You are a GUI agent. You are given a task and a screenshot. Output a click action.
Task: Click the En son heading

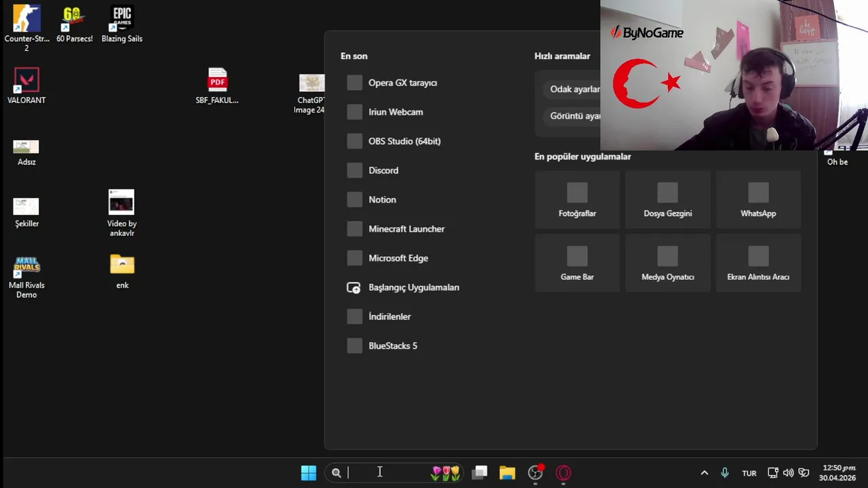coord(354,56)
